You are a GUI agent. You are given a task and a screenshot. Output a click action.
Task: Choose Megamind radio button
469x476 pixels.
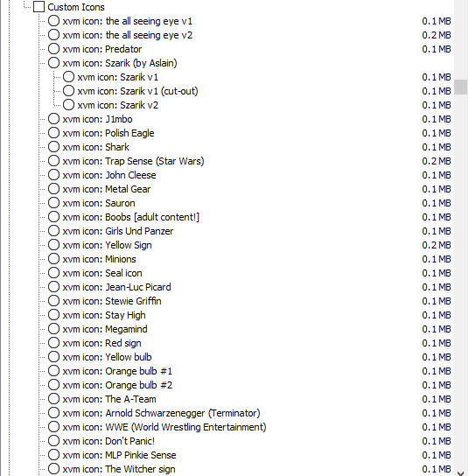[53, 329]
